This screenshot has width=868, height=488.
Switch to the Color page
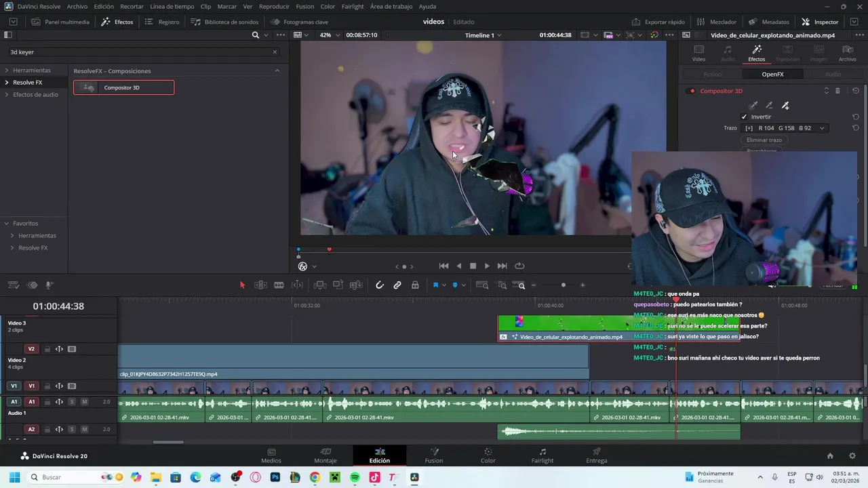coord(488,455)
